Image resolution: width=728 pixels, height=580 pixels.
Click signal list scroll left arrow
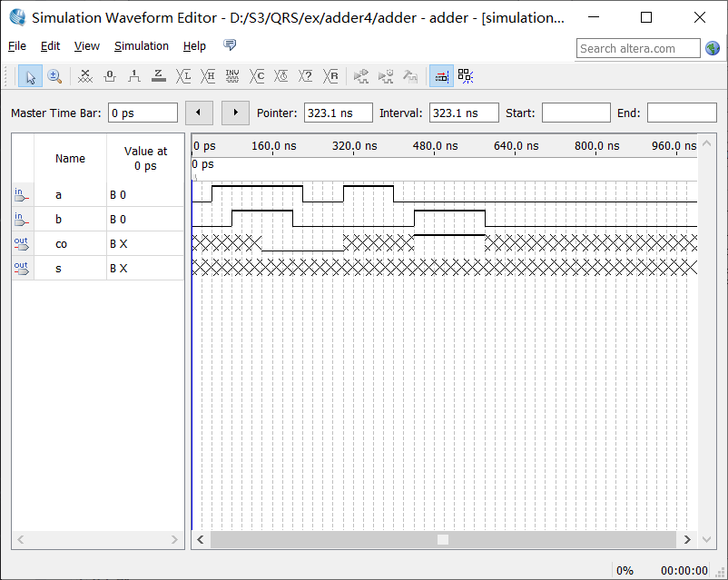[x=21, y=539]
